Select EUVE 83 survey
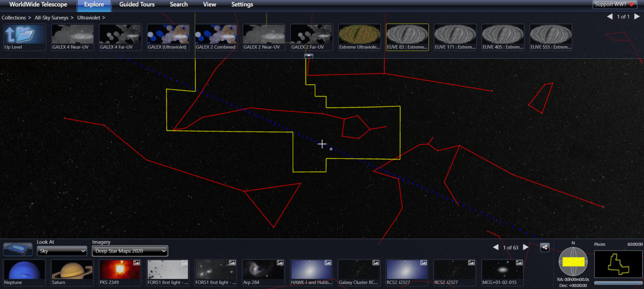 coord(407,37)
